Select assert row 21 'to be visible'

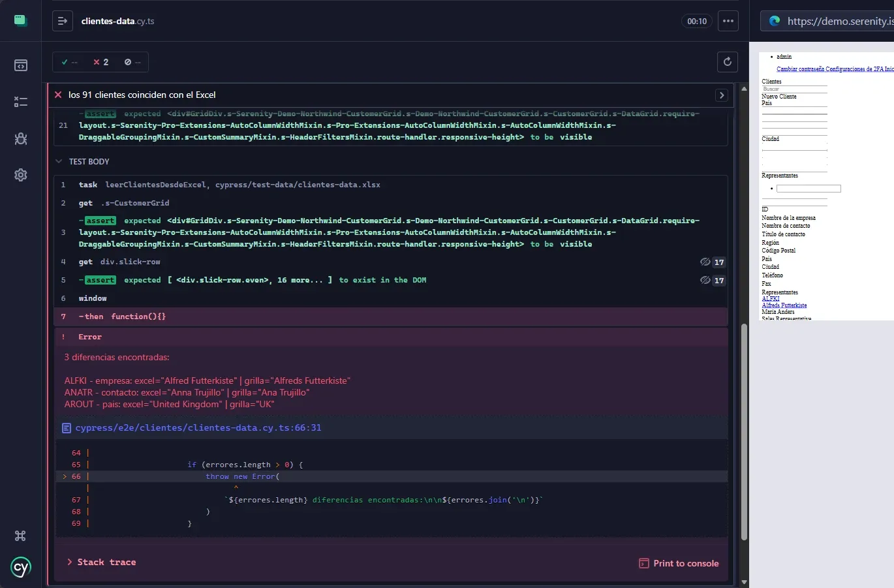click(x=390, y=125)
